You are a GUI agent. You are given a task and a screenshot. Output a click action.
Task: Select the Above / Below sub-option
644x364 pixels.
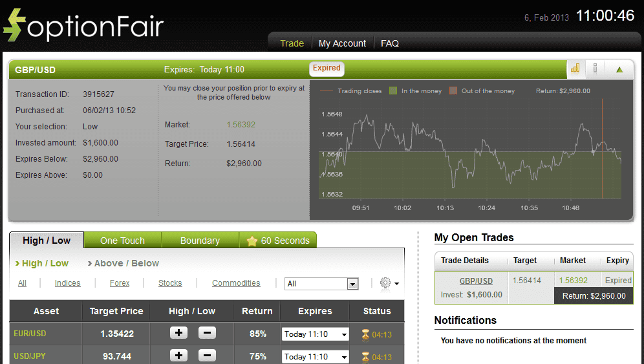pyautogui.click(x=123, y=263)
